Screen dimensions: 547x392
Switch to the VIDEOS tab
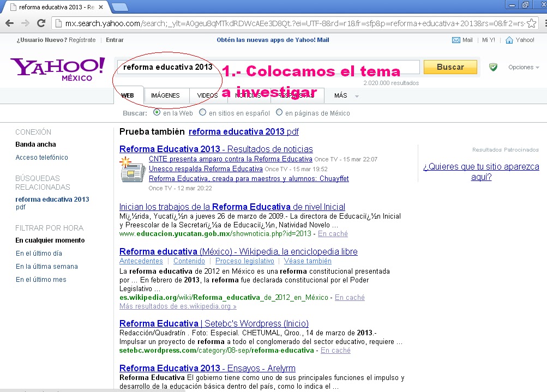pyautogui.click(x=208, y=95)
